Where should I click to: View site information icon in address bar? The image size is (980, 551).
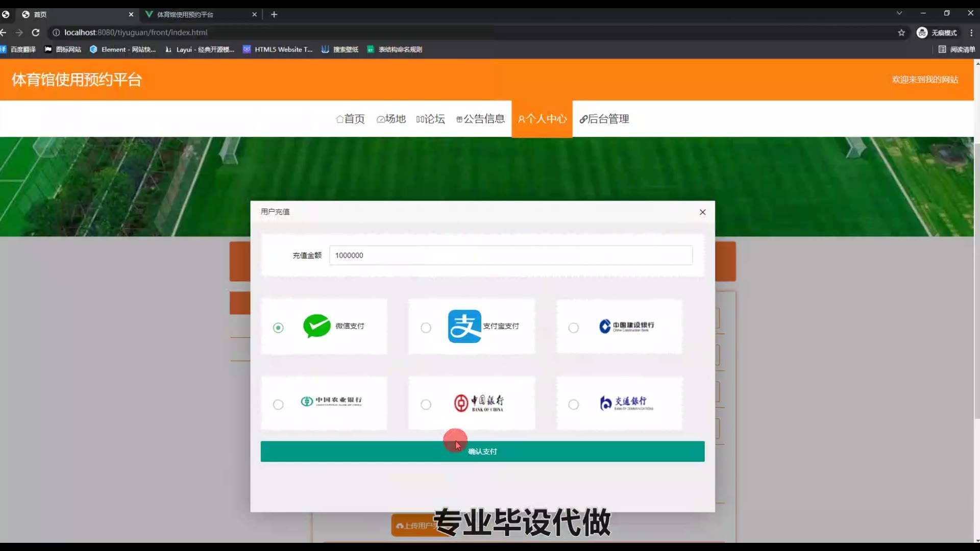pos(56,32)
